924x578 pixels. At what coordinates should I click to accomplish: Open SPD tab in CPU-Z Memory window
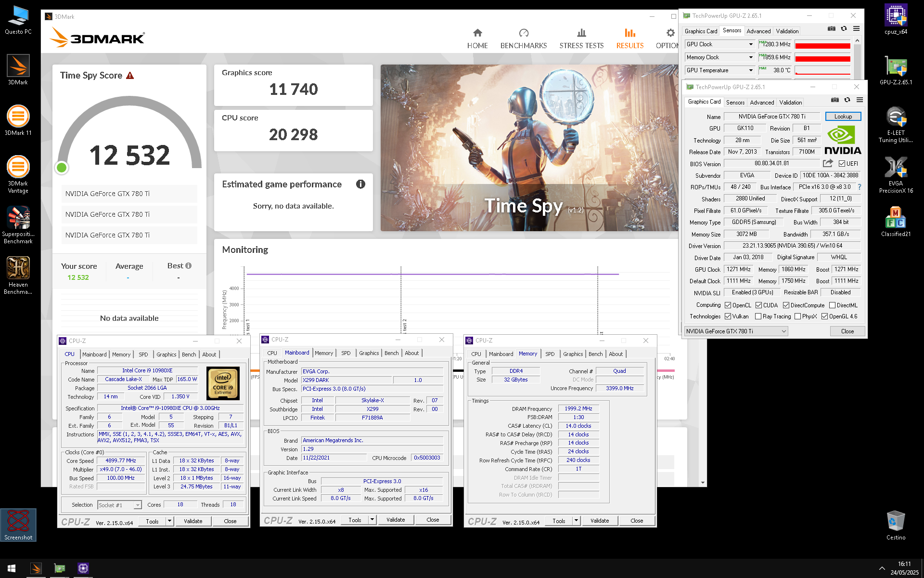pos(550,354)
